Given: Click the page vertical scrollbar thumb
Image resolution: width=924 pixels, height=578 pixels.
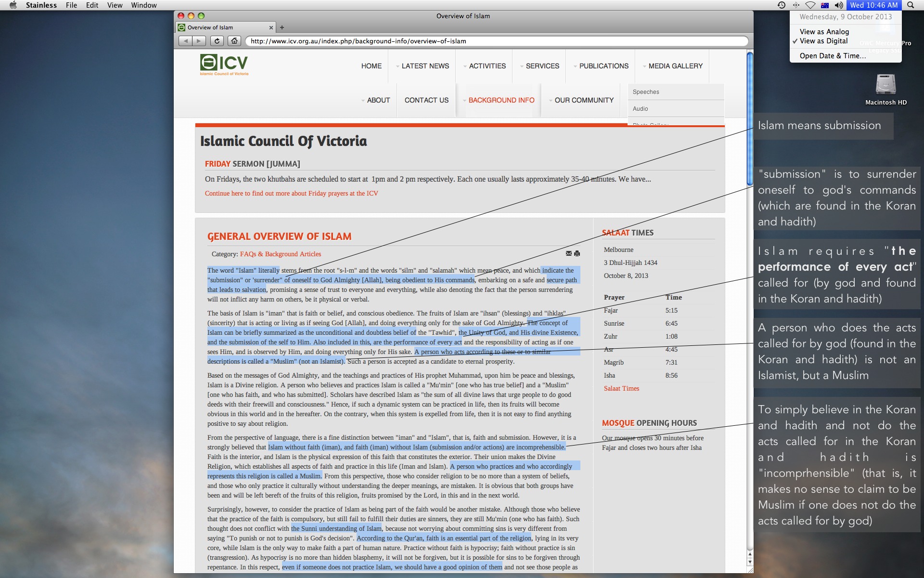Looking at the screenshot, I should click(x=749, y=118).
